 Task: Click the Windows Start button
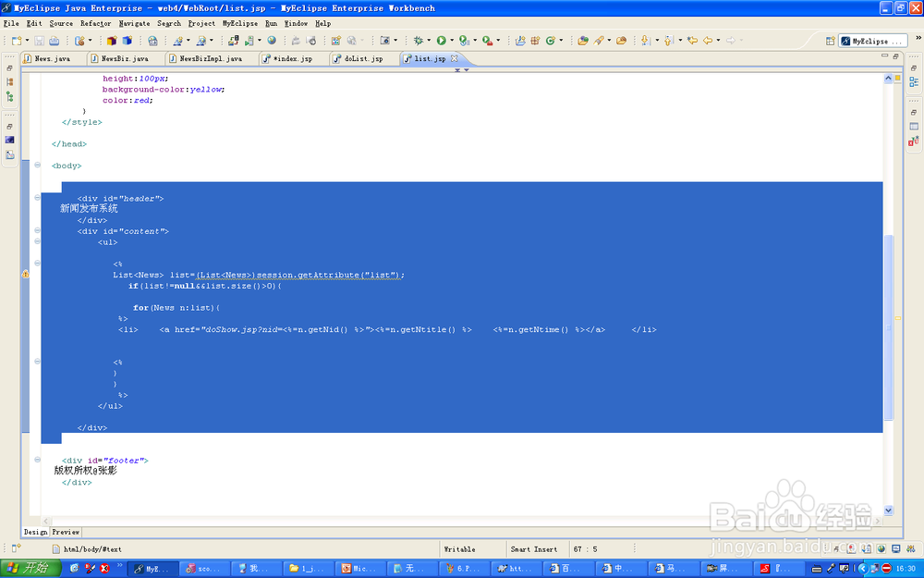pos(30,568)
